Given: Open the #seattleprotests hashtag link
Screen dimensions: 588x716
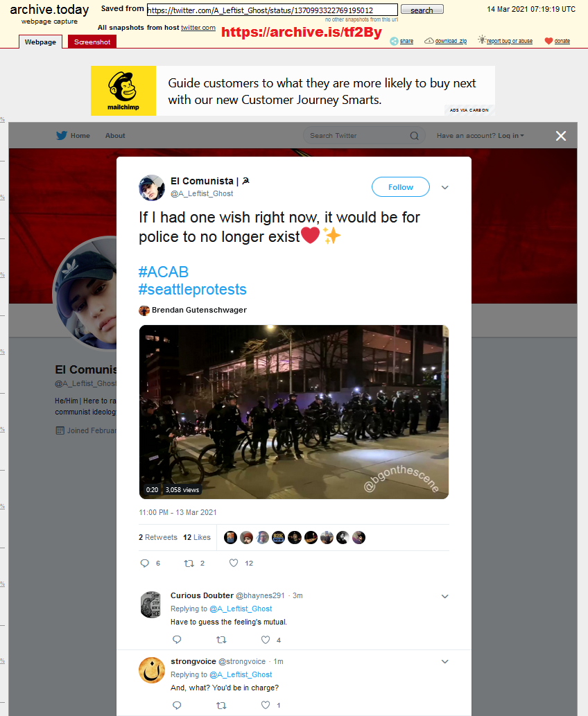Looking at the screenshot, I should pyautogui.click(x=192, y=289).
